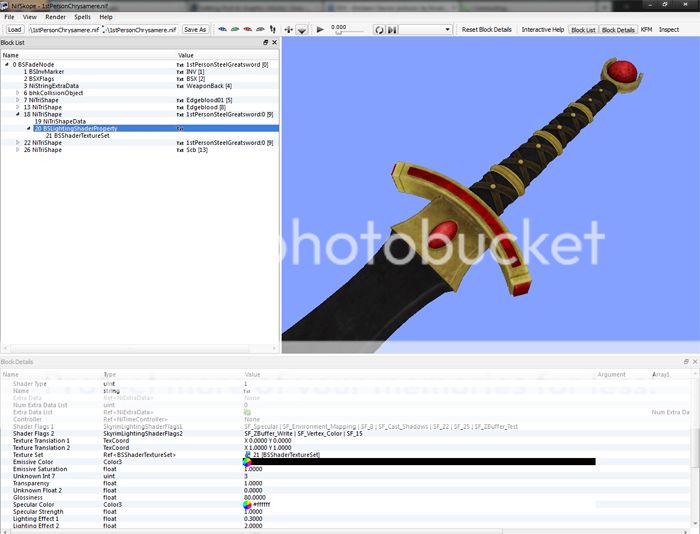Float the Block Details panel
Viewport: 700px width, 534px height.
point(686,361)
